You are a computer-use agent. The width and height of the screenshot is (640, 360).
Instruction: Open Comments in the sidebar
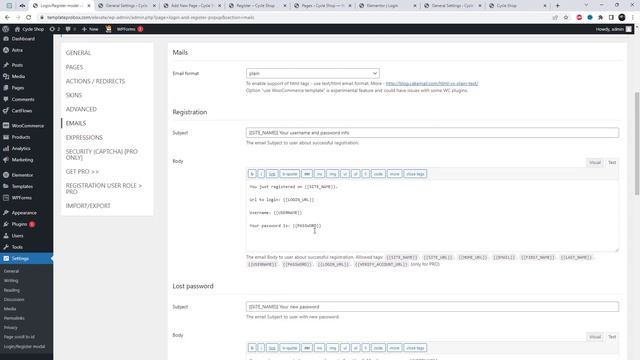coord(23,99)
